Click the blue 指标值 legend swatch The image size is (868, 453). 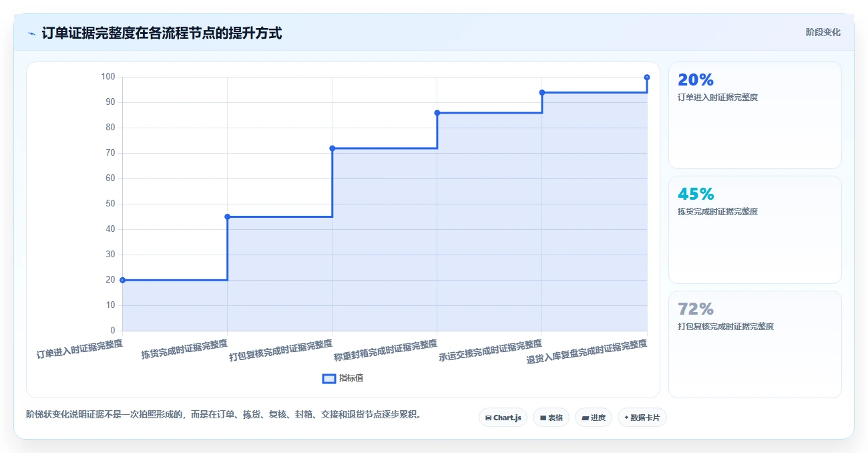tap(329, 378)
